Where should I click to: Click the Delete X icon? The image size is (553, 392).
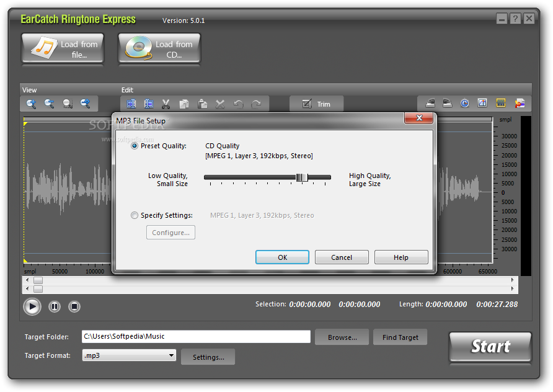(220, 104)
